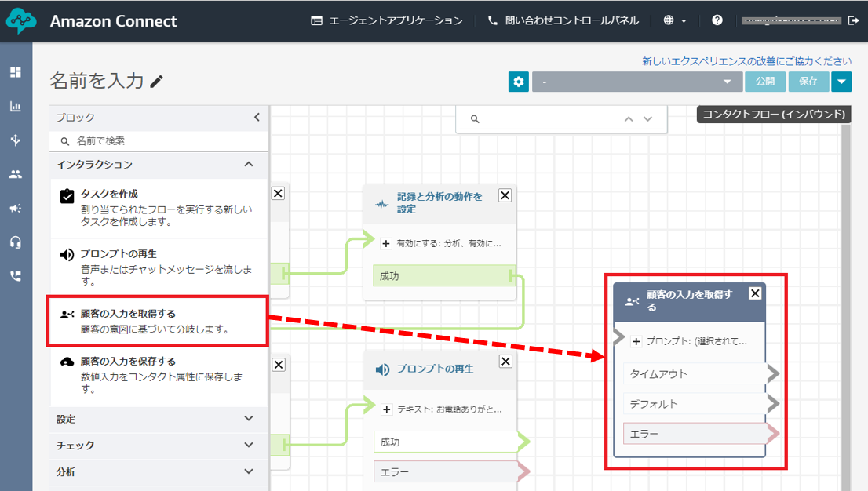Go to next search result arrow
This screenshot has width=868, height=491.
[647, 119]
